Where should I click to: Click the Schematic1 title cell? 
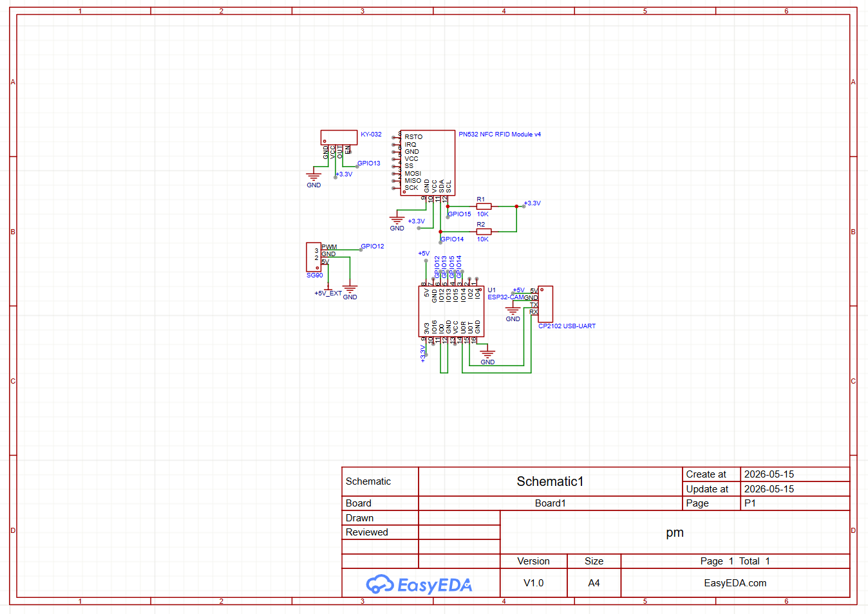550,481
